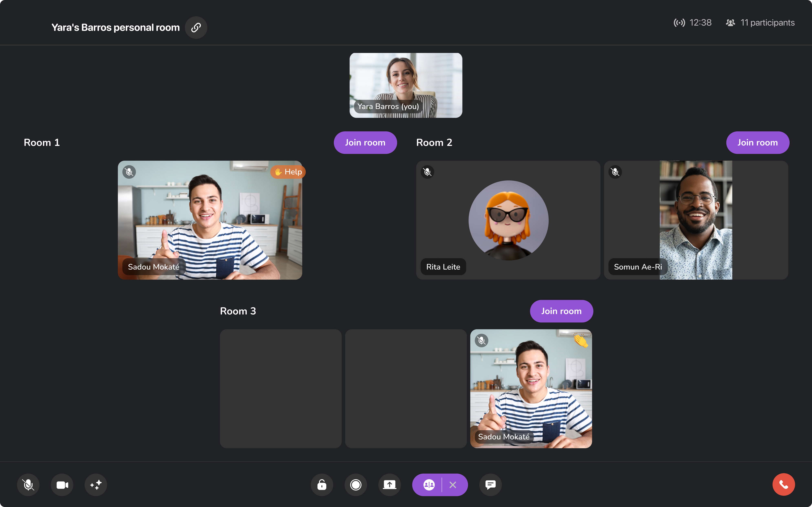
Task: Join Room 2
Action: (x=757, y=142)
